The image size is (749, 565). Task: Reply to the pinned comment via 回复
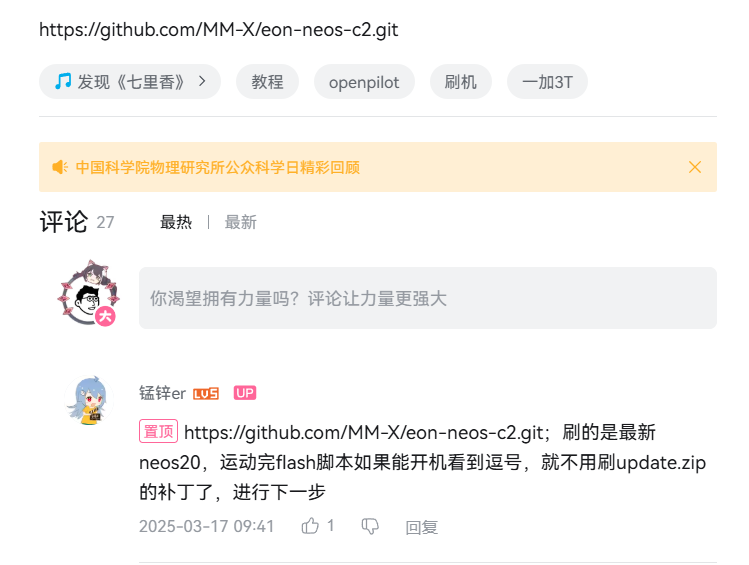421,527
